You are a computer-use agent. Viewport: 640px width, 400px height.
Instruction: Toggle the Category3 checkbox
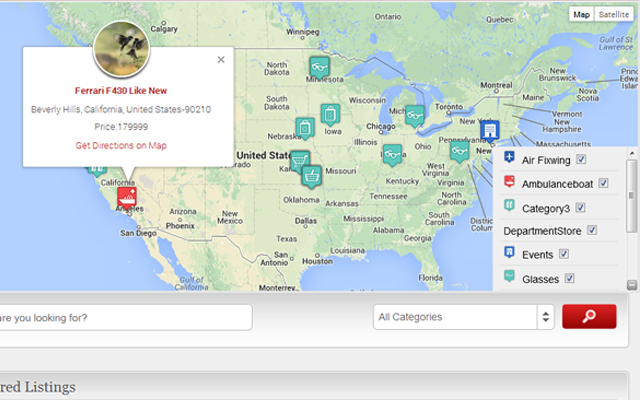tap(580, 207)
